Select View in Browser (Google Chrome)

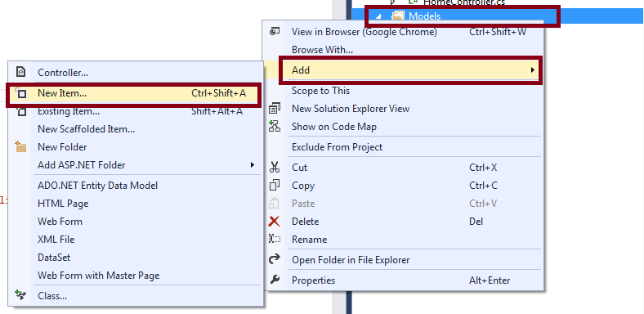[364, 32]
